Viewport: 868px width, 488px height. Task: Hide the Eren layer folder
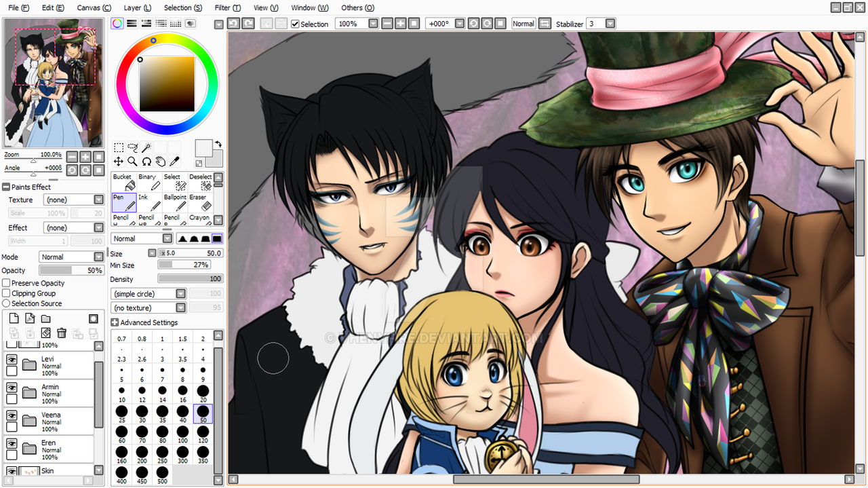pyautogui.click(x=12, y=443)
